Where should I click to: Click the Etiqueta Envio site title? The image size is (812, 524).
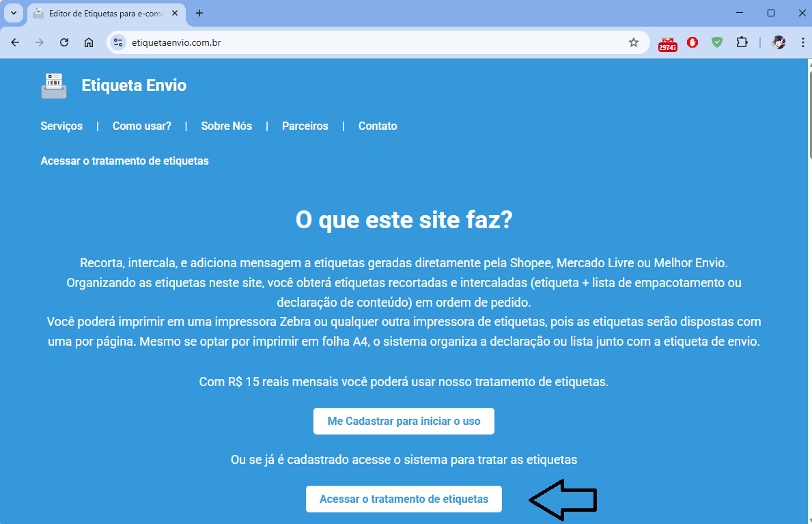(134, 85)
